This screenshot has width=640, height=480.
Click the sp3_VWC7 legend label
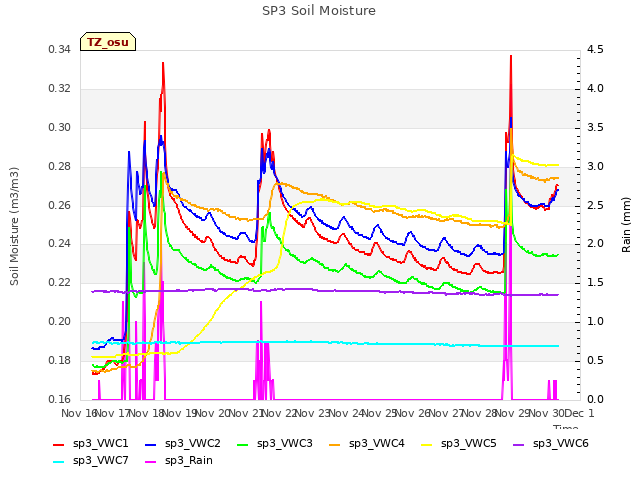(x=100, y=460)
